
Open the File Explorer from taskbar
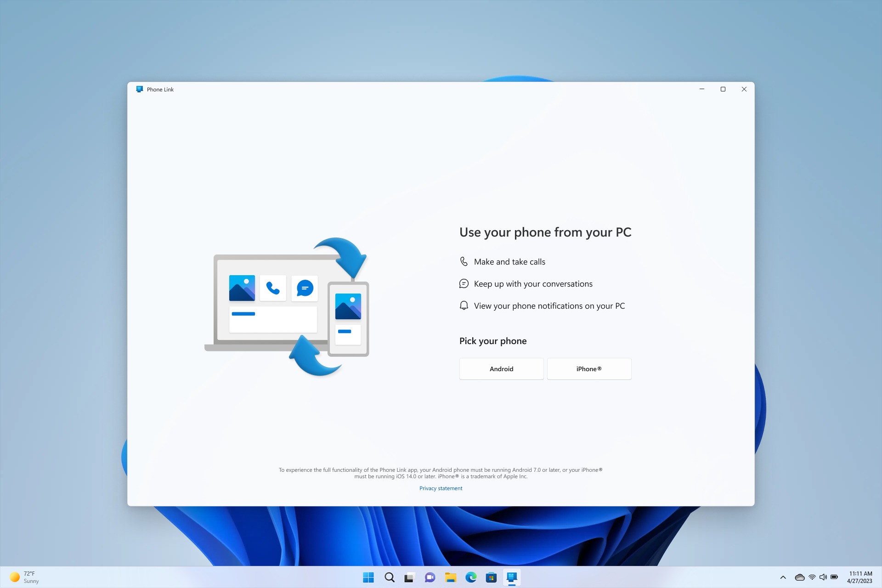(451, 577)
